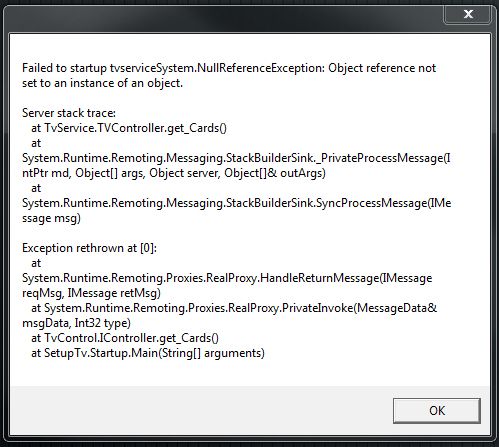Click the 'at TvService.TVController.get_Cards()' line
Screen dimensions: 499x447
[129, 128]
